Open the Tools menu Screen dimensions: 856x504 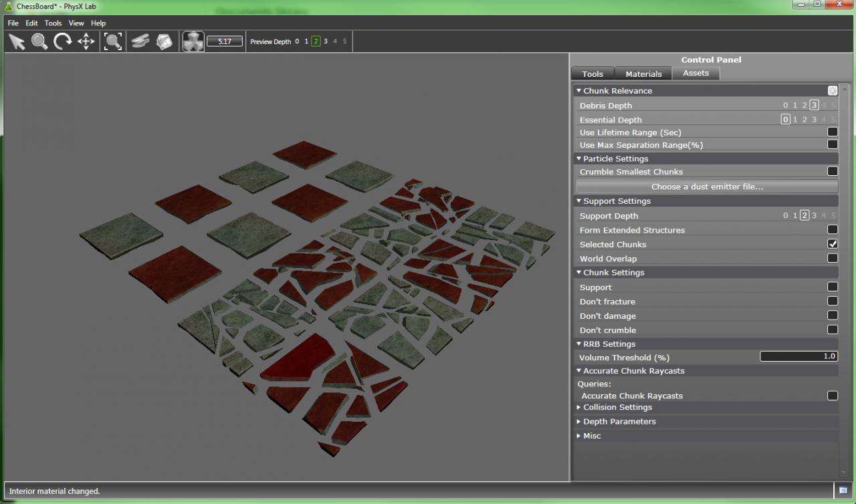(53, 23)
